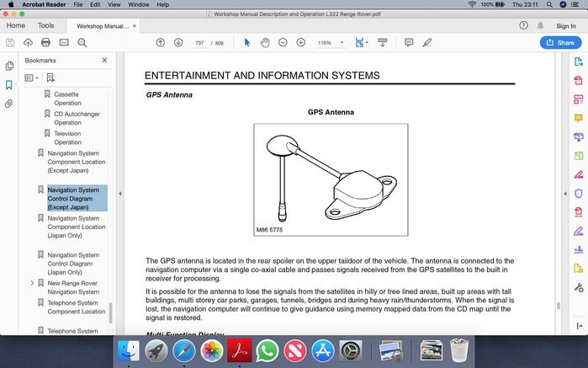Close the Workshop Manual document tab
The width and height of the screenshot is (588, 368).
[x=135, y=26]
